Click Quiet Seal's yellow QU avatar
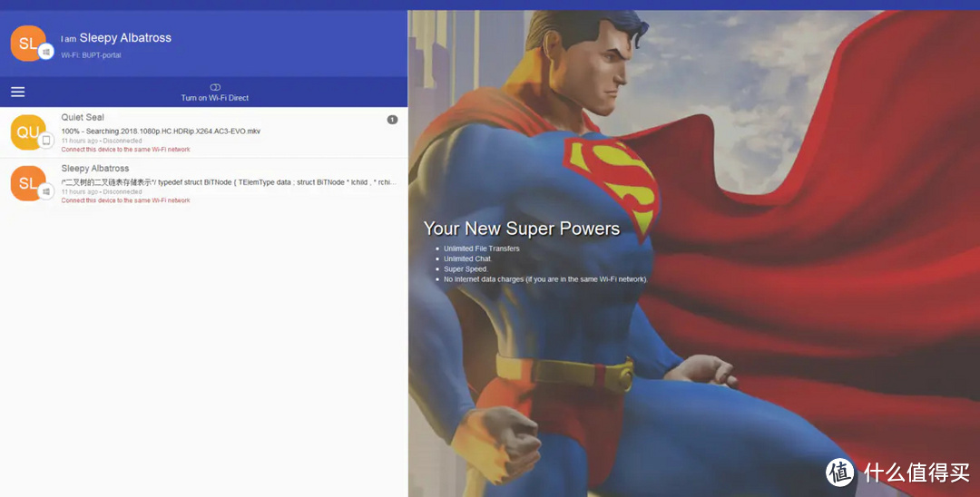This screenshot has width=980, height=497. [x=28, y=132]
